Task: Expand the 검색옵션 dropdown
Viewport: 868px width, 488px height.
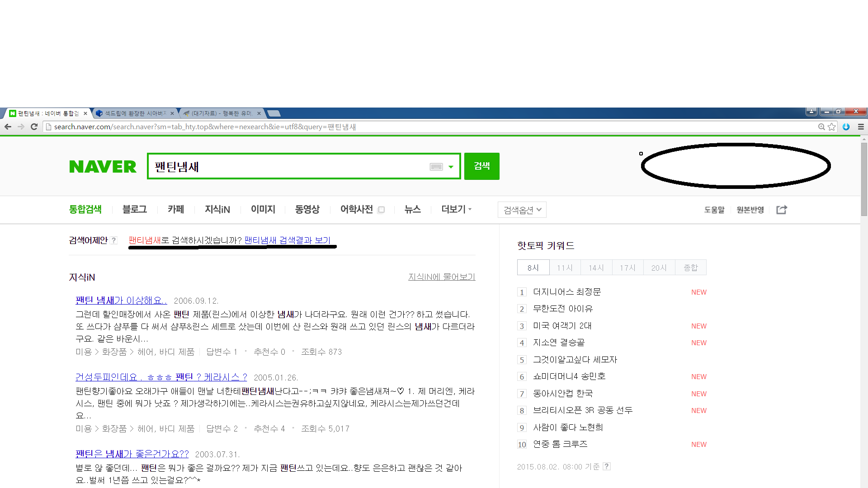Action: 522,210
